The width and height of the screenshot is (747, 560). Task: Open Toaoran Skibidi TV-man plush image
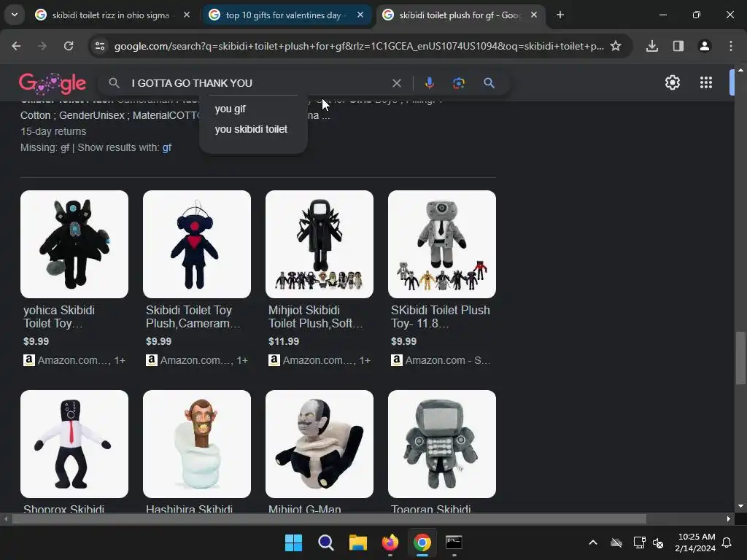[442, 444]
